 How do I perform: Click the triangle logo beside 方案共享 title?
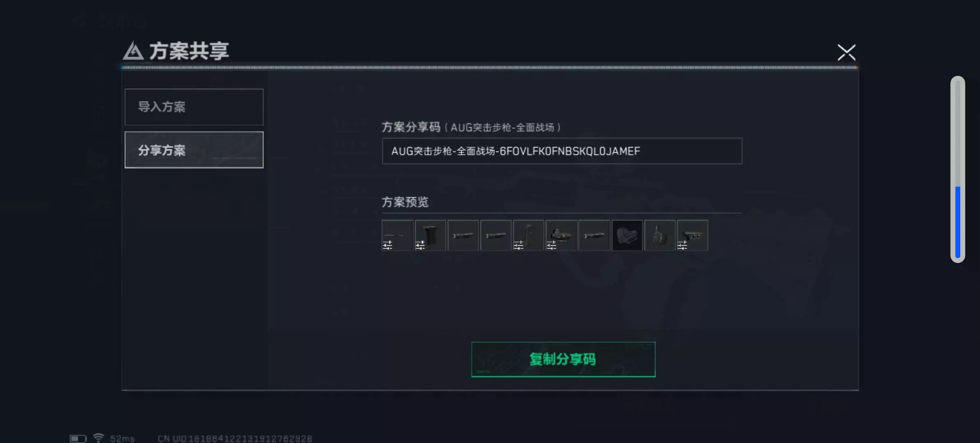(133, 51)
